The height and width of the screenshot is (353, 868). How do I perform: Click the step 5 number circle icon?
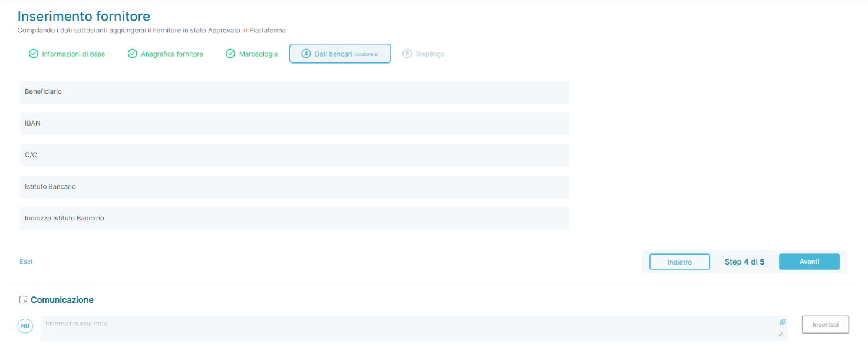[407, 54]
